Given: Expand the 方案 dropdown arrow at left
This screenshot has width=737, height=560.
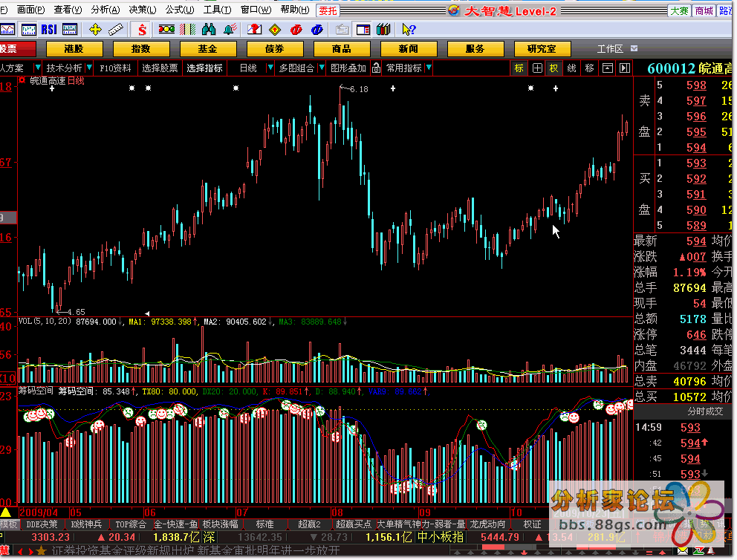Looking at the screenshot, I should [x=38, y=68].
